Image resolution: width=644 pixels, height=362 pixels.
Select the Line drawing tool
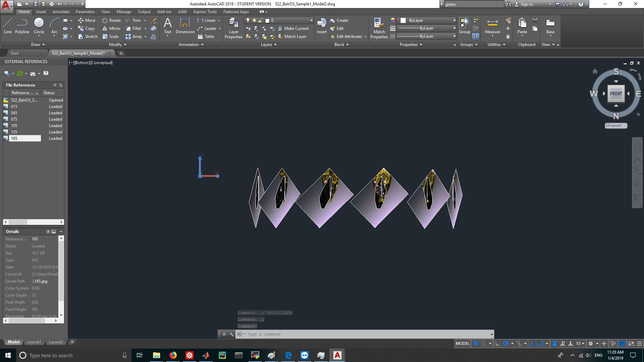[7, 26]
